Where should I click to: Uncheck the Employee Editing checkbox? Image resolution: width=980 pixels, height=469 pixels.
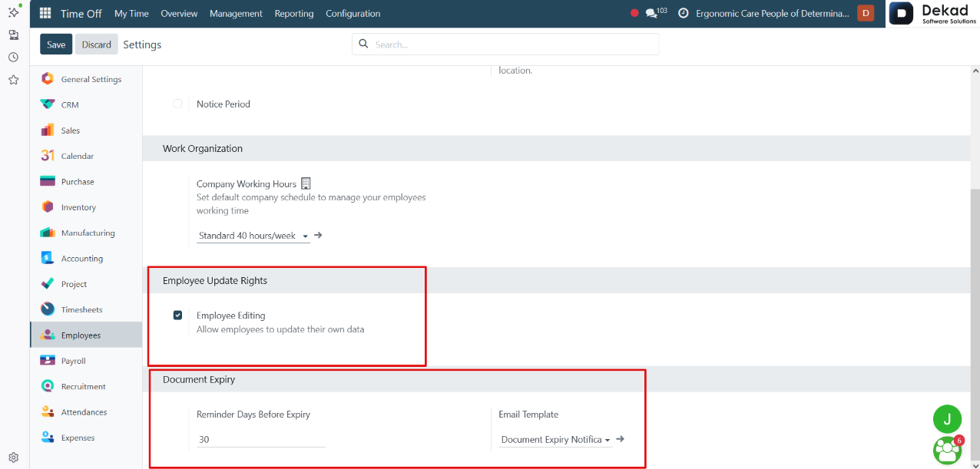177,315
